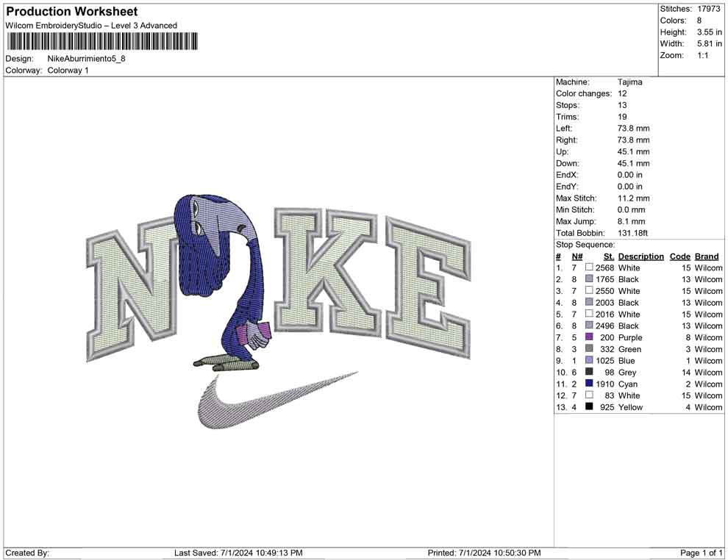Click the swatch beside 2016 White
Viewport: 728px width, 560px height.
[x=589, y=314]
